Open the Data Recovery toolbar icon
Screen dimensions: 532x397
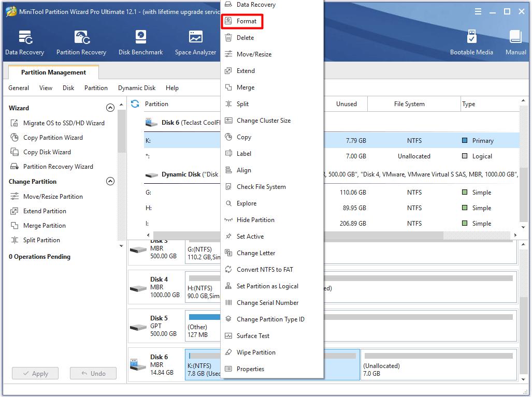click(25, 42)
